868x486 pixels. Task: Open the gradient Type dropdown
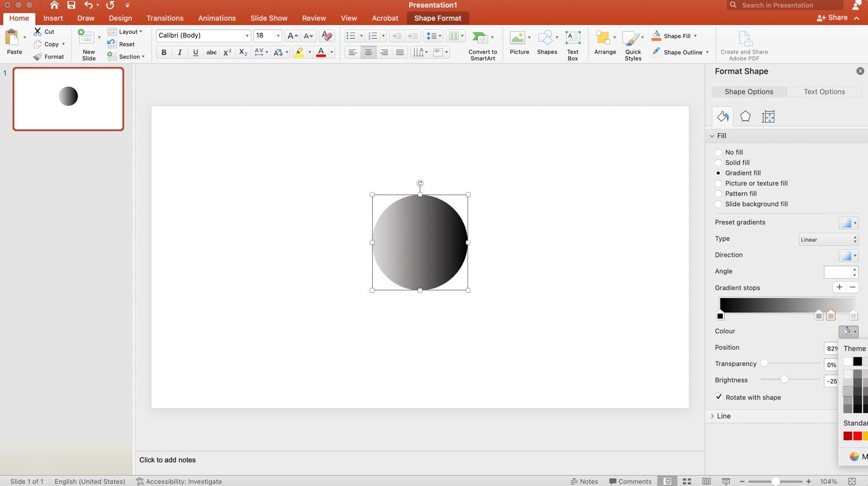tap(827, 239)
